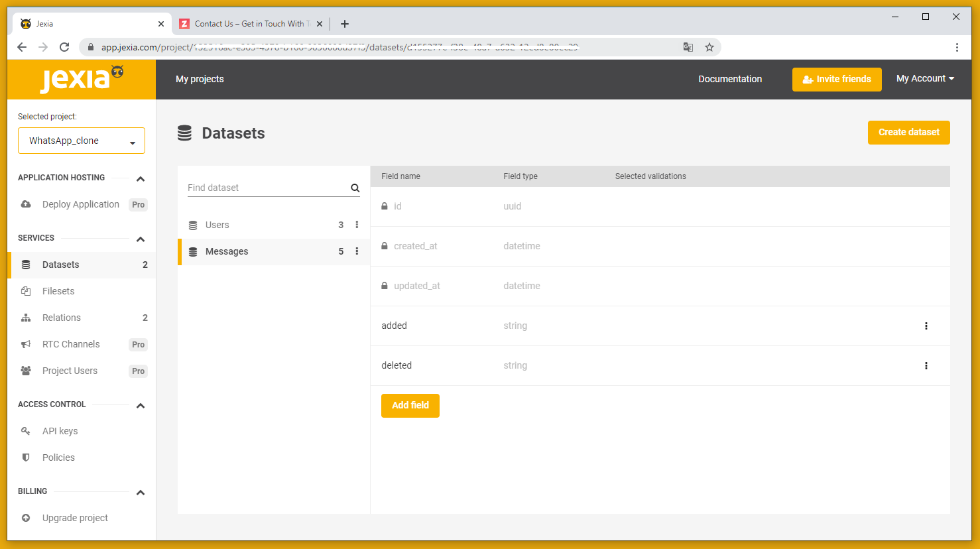This screenshot has width=980, height=549.
Task: Open a new browser tab
Action: click(345, 24)
